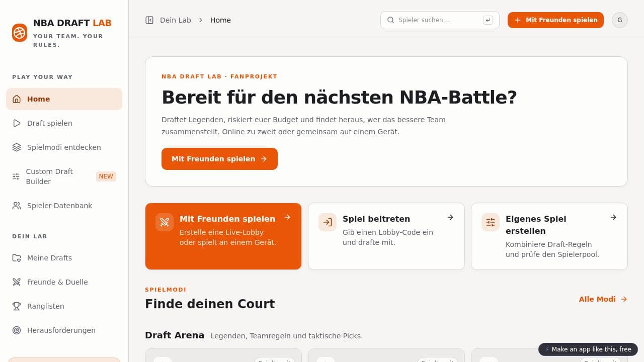Open the Spieler-Datenbank page

point(64,206)
